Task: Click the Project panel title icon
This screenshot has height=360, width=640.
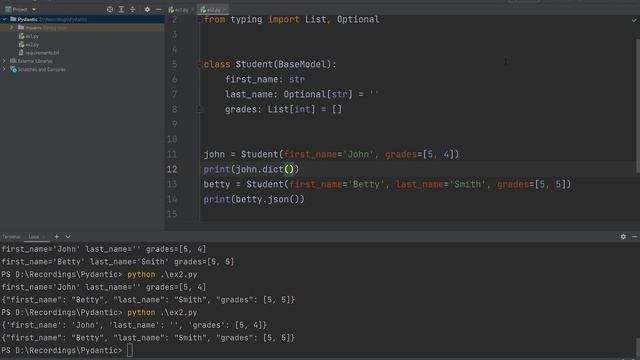Action: coord(8,9)
